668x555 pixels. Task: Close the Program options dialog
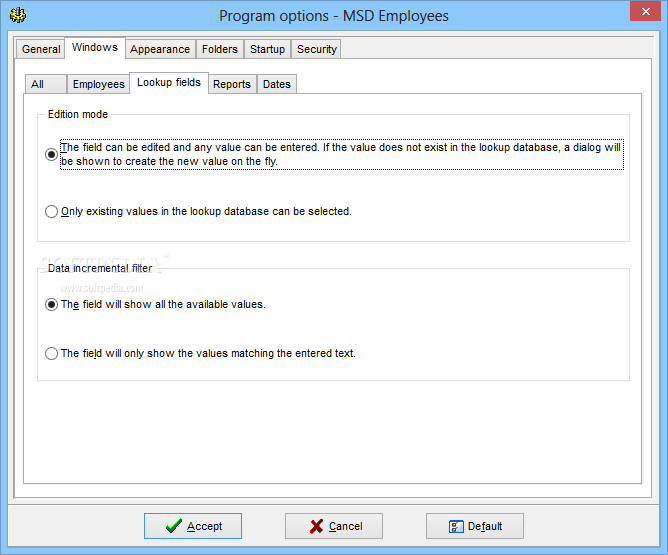[x=645, y=12]
